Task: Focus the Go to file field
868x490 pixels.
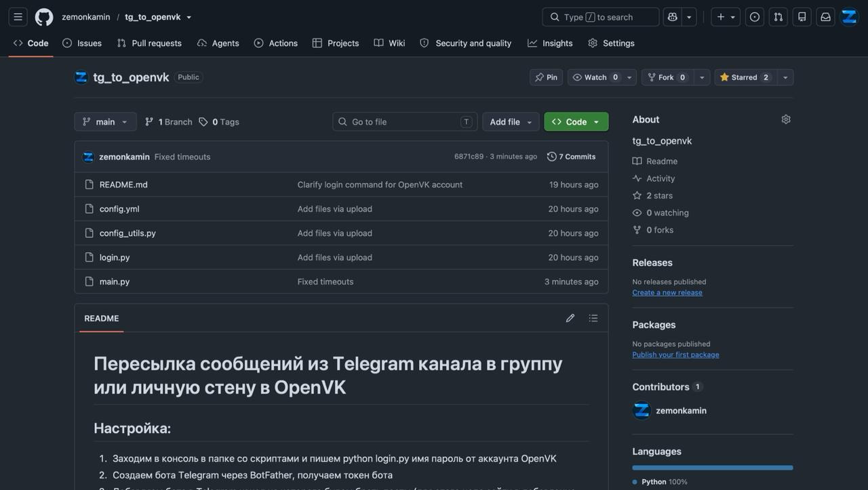Action: 405,122
